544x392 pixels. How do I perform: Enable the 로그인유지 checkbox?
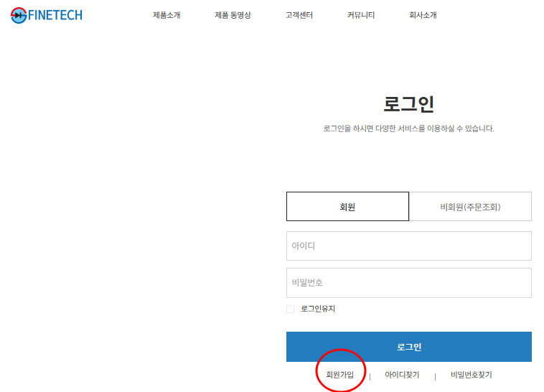(x=291, y=309)
